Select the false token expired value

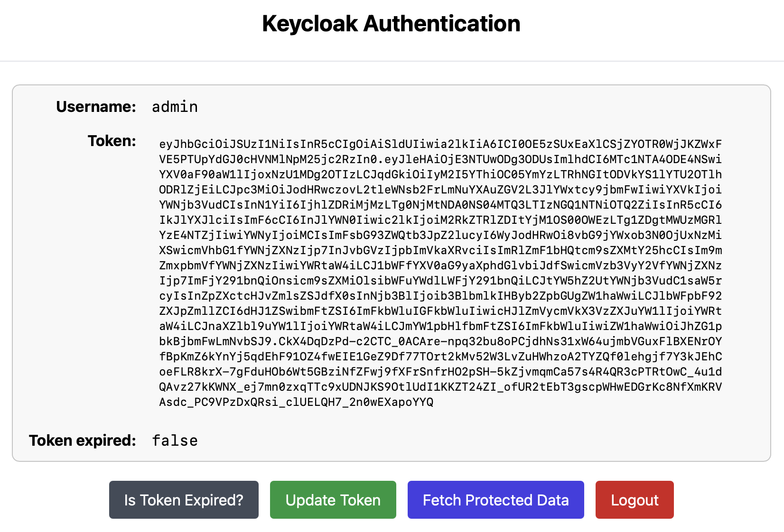click(175, 440)
